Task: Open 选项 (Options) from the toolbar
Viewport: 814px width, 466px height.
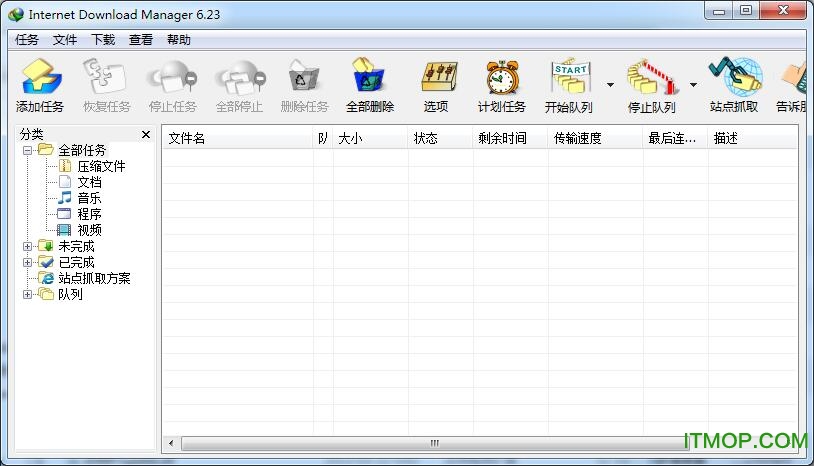Action: coord(439,78)
